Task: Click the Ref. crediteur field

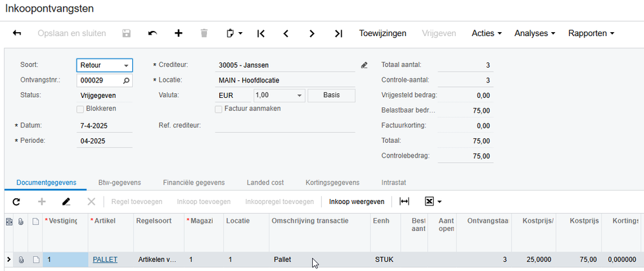Action: (x=285, y=126)
